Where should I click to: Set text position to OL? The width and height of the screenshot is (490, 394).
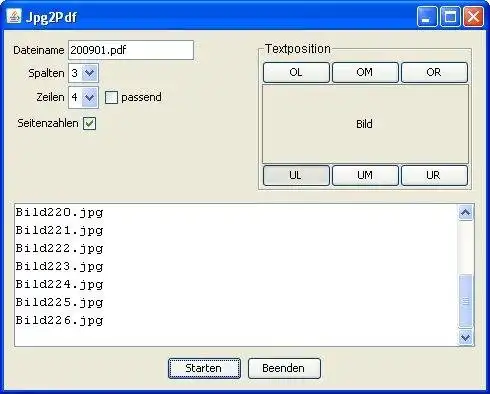[x=296, y=72]
